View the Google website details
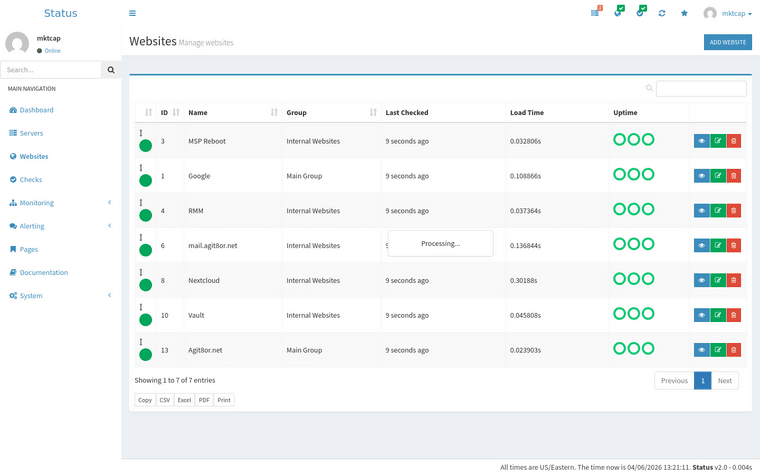760x475 pixels. click(x=701, y=176)
